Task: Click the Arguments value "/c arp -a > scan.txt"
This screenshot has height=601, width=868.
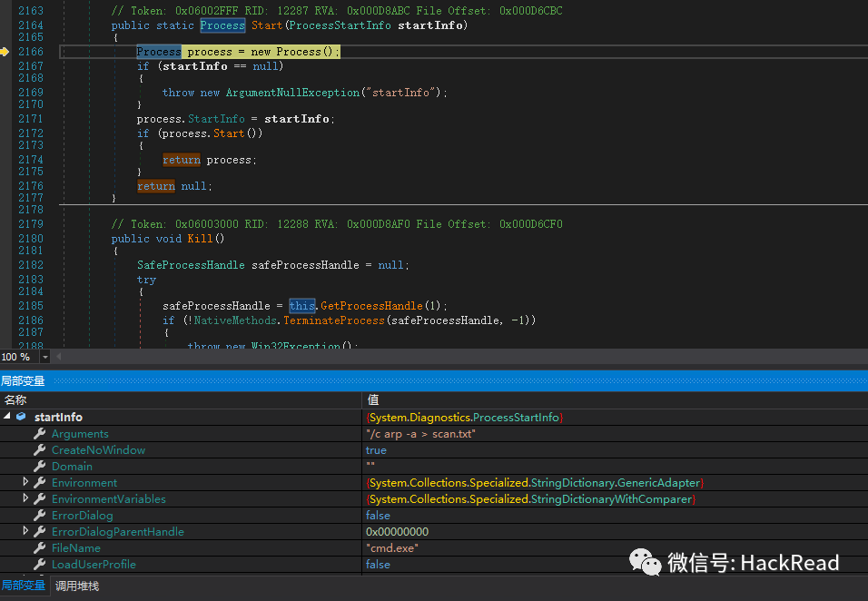Action: 420,434
